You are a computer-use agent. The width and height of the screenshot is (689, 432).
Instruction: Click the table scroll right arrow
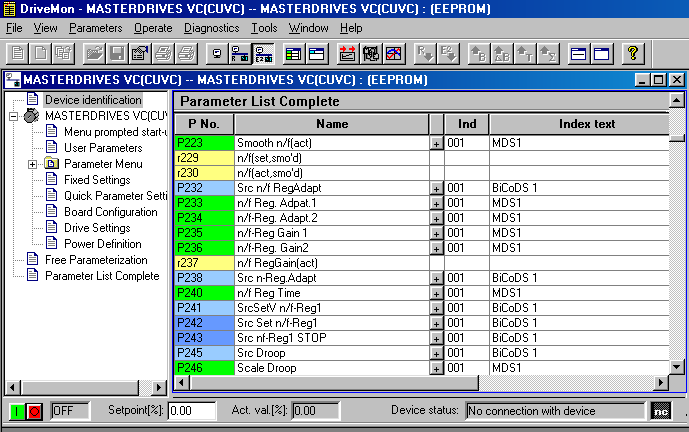[x=661, y=383]
